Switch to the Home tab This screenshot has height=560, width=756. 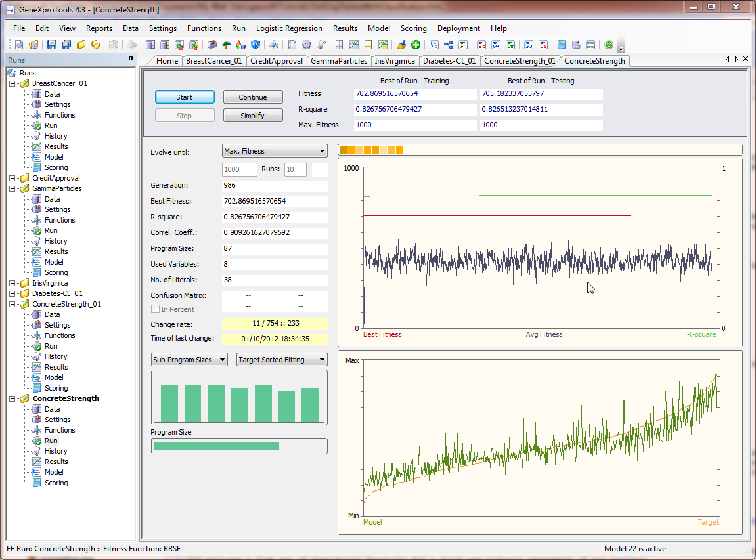click(167, 60)
